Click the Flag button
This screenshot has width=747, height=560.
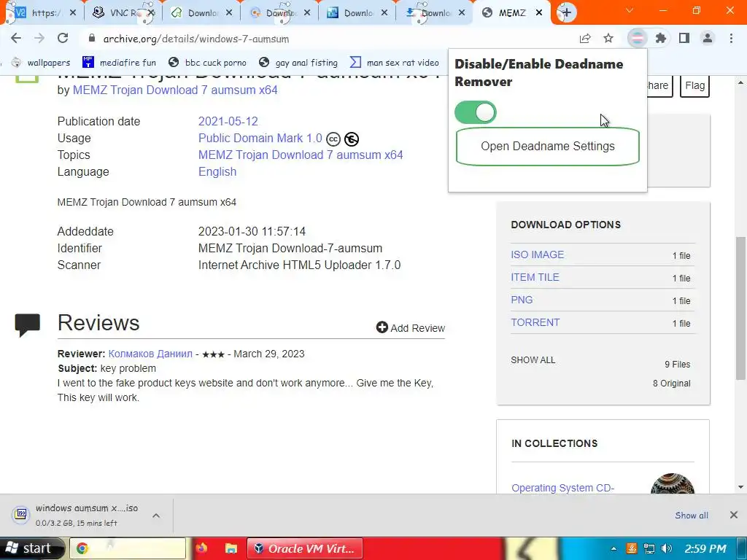[x=694, y=86]
